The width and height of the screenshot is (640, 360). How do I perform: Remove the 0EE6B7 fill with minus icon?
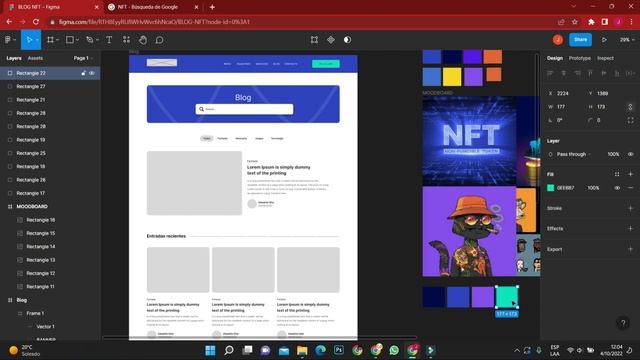(631, 188)
